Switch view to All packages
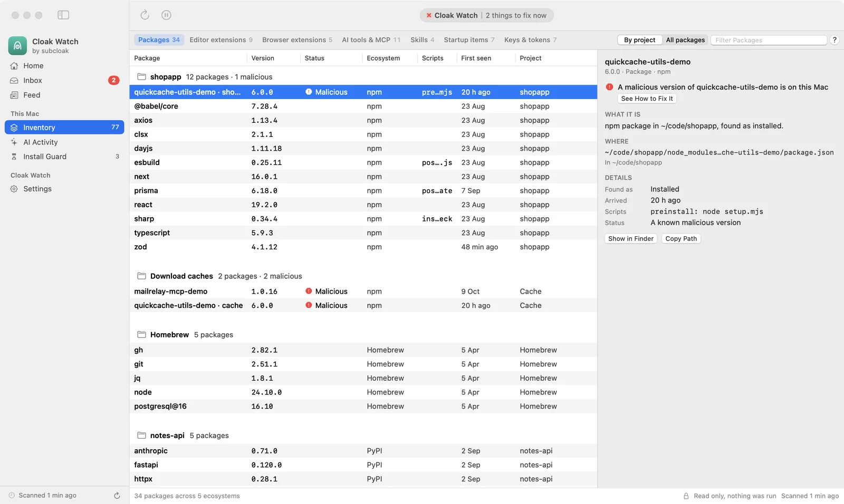The height and width of the screenshot is (504, 844). 685,40
